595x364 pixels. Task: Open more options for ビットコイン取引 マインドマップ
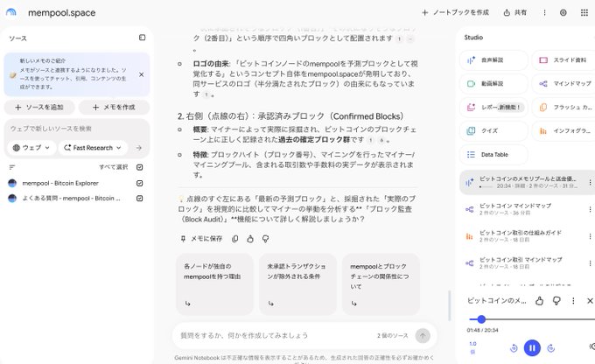tap(590, 263)
